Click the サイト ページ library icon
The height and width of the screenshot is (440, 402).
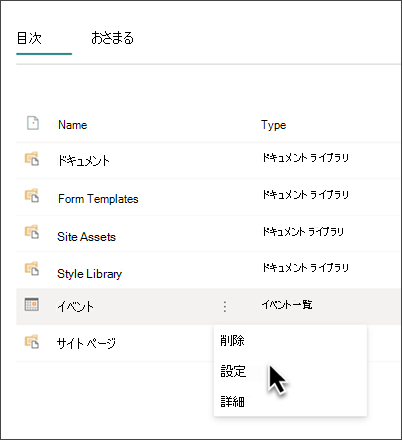32,342
